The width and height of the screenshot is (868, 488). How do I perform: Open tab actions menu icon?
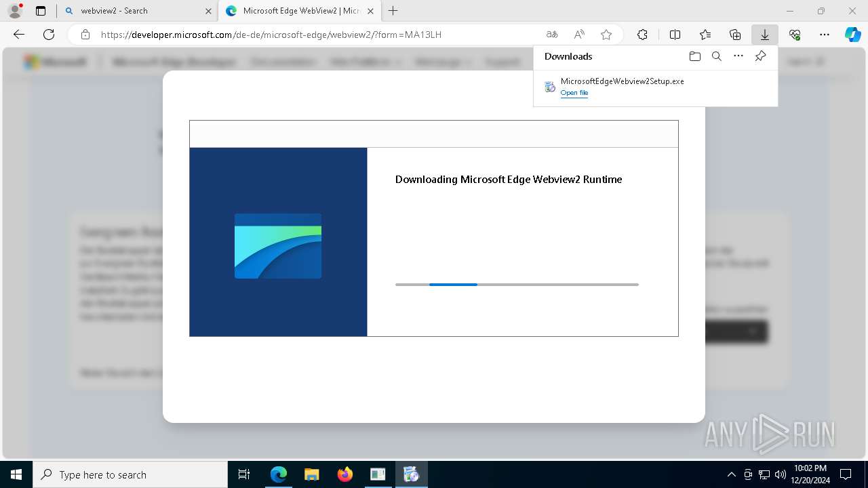point(41,11)
